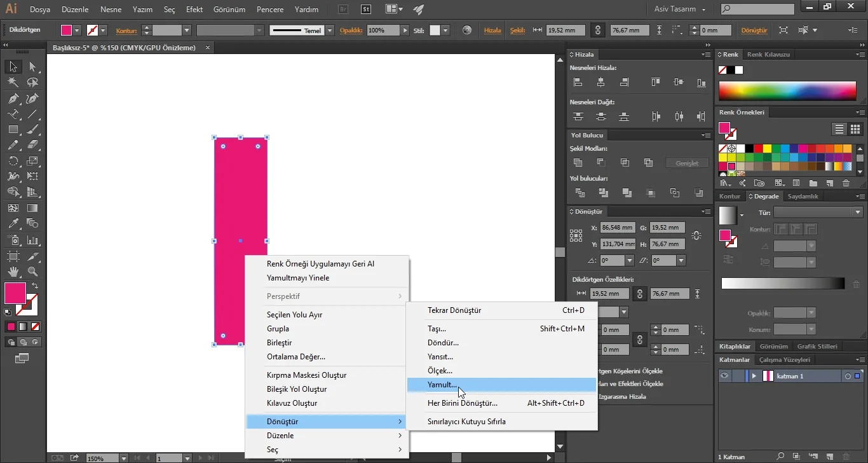Select the Eyedropper tool
The height and width of the screenshot is (463, 868).
(13, 224)
